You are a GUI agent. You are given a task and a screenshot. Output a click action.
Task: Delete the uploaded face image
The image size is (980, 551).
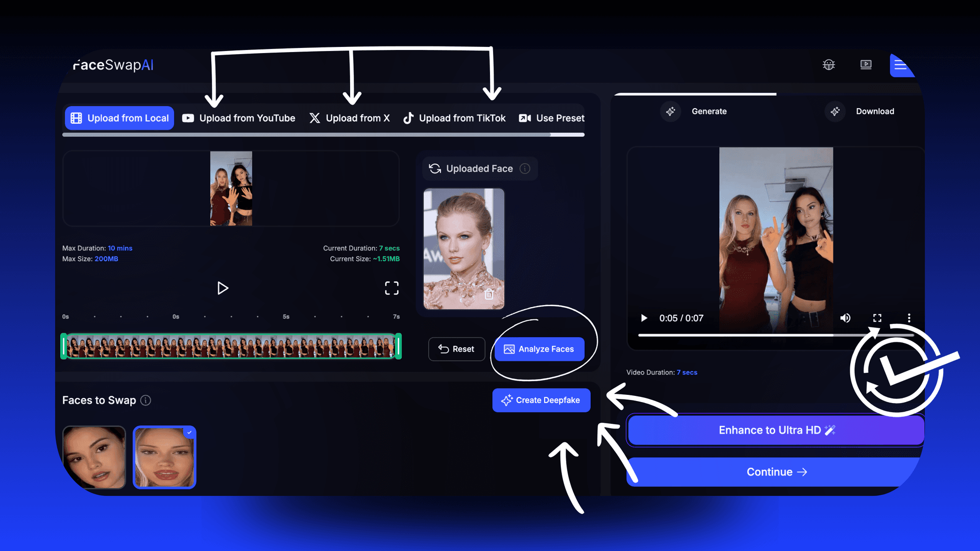coord(489,294)
